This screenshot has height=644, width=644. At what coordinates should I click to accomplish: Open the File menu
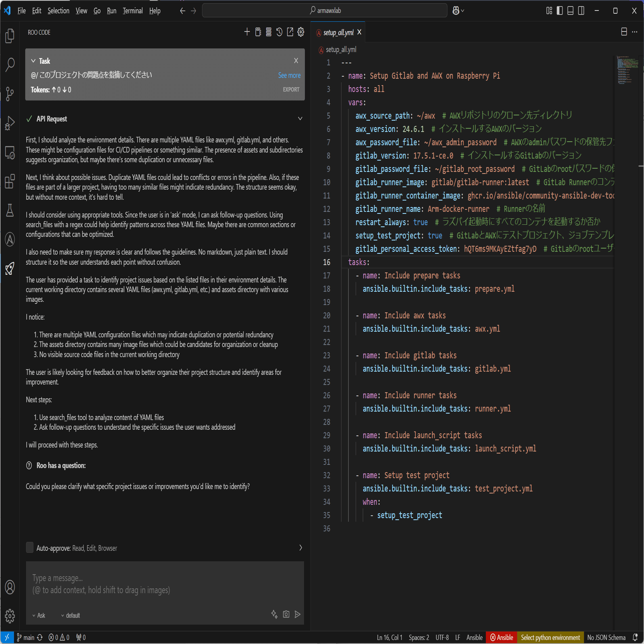22,10
